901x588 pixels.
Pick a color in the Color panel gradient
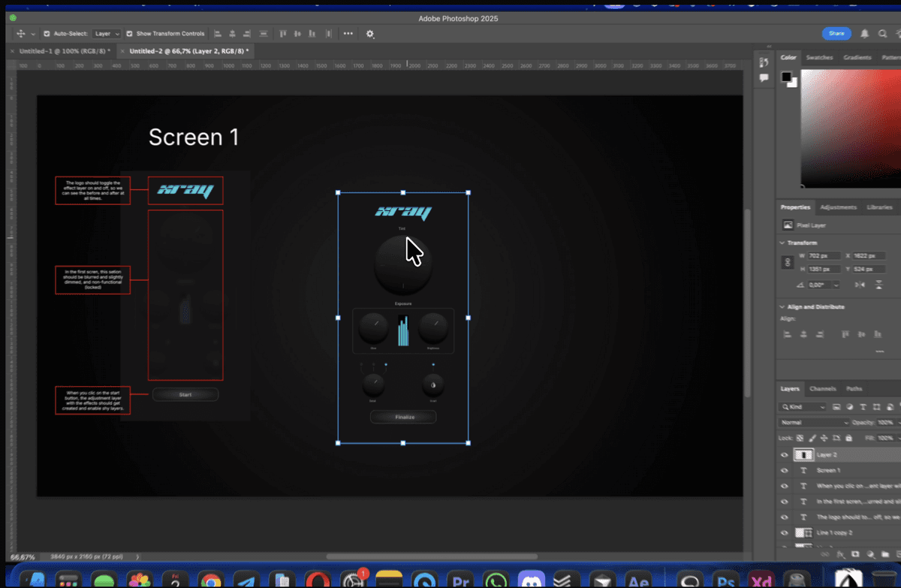[848, 128]
